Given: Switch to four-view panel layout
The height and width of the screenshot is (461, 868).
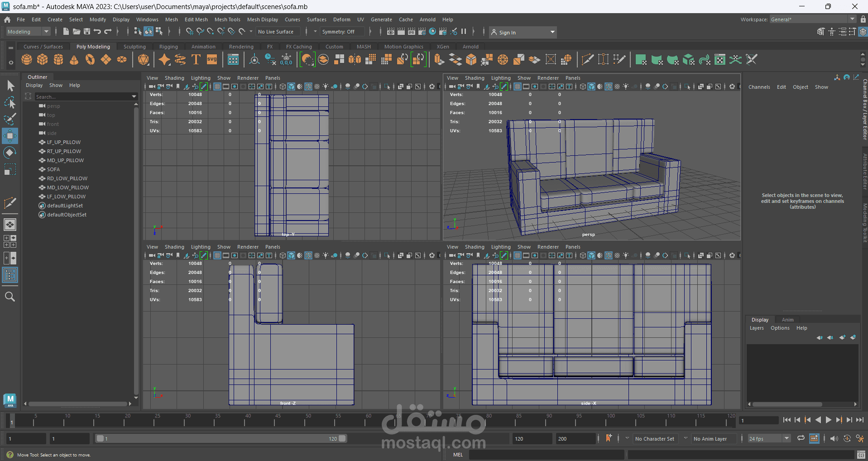Looking at the screenshot, I should (10, 241).
